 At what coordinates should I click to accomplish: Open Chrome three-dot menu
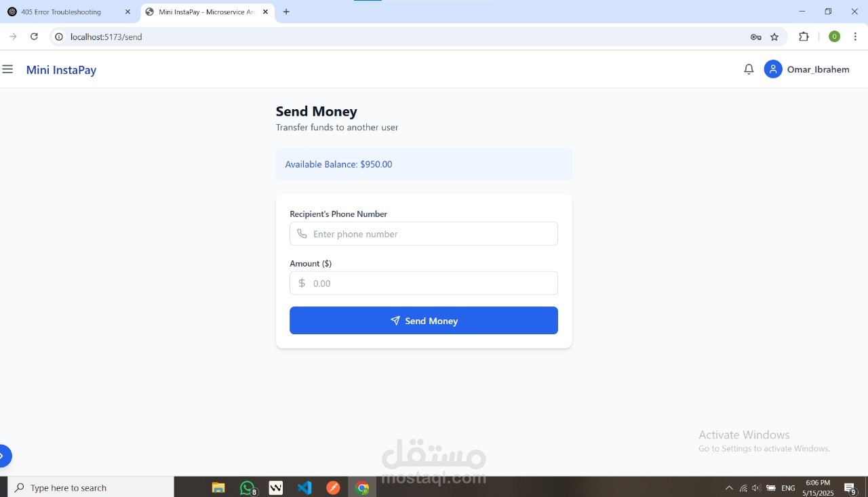855,37
